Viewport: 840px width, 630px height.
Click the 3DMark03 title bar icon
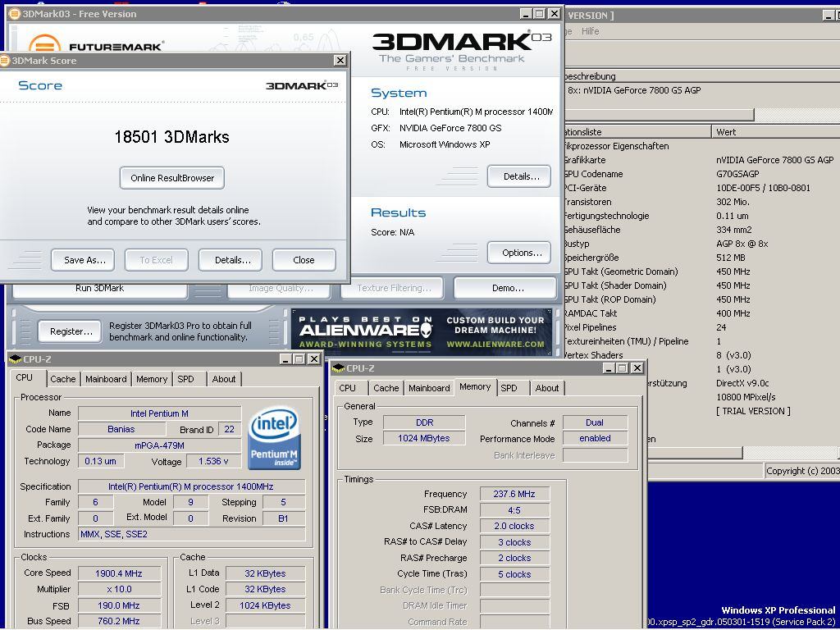[x=15, y=14]
